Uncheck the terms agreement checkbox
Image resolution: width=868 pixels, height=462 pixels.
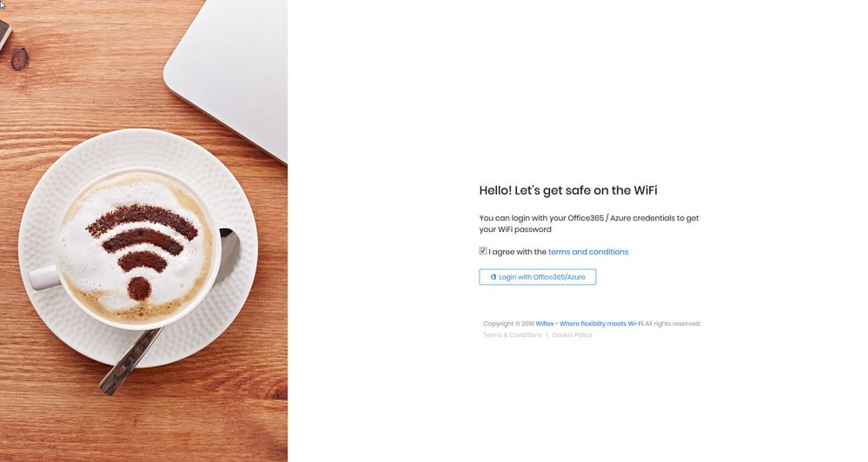pyautogui.click(x=483, y=251)
